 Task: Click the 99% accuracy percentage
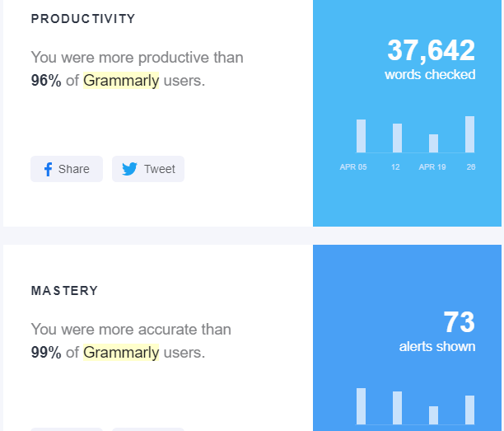click(46, 353)
